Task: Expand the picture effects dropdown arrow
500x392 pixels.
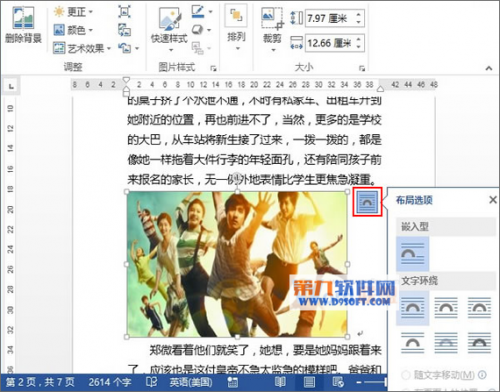Action: click(209, 30)
